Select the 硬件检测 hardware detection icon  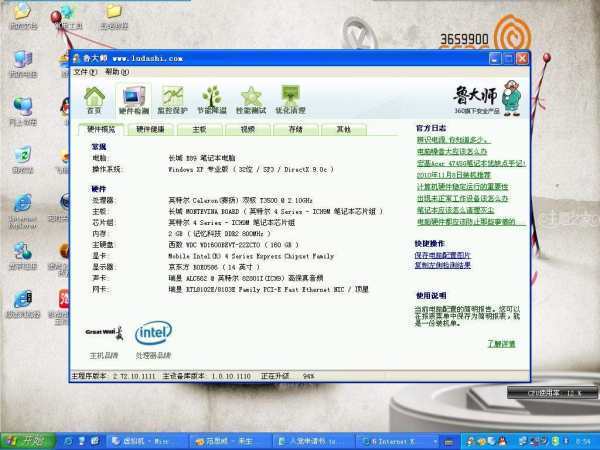coord(134,100)
